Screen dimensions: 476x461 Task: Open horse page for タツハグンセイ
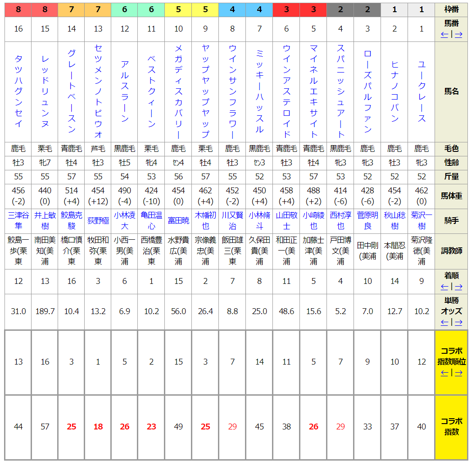pos(18,91)
